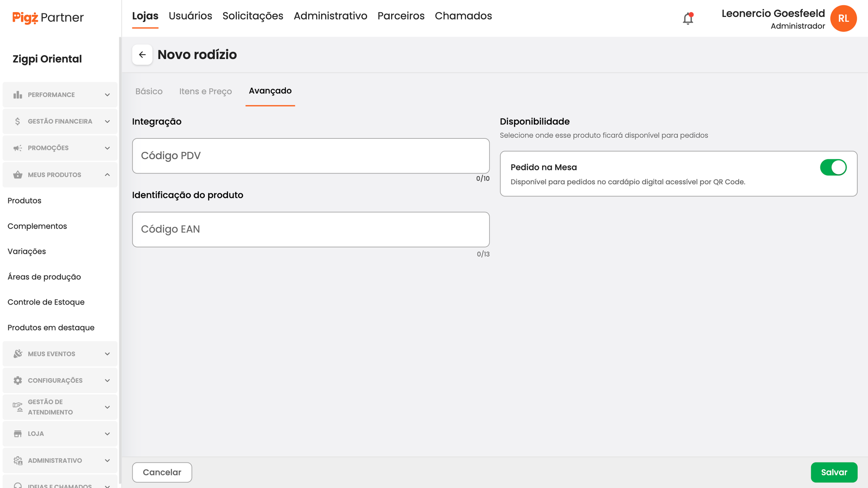Viewport: 868px width, 488px height.
Task: Open the Chamados top menu
Action: (463, 16)
